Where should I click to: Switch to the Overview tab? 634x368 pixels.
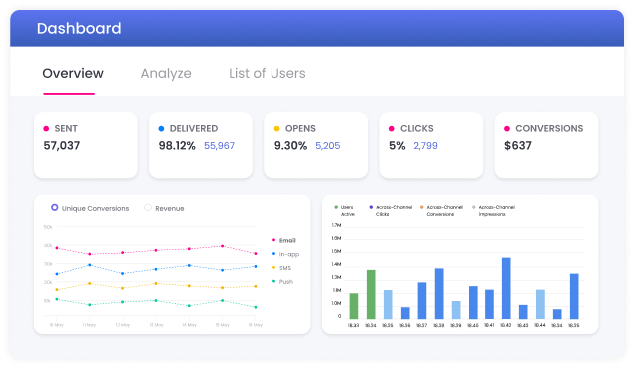73,74
